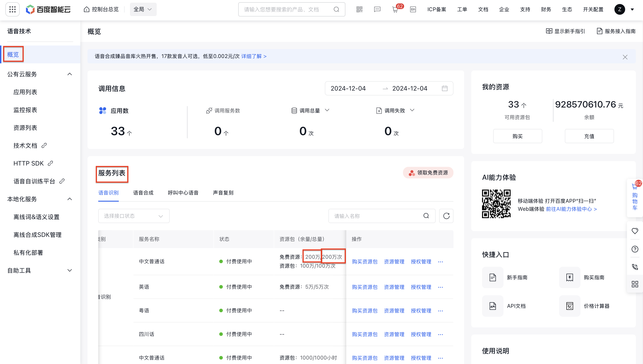643x364 pixels.
Task: Open 技术文档 external link
Action: coord(30,145)
